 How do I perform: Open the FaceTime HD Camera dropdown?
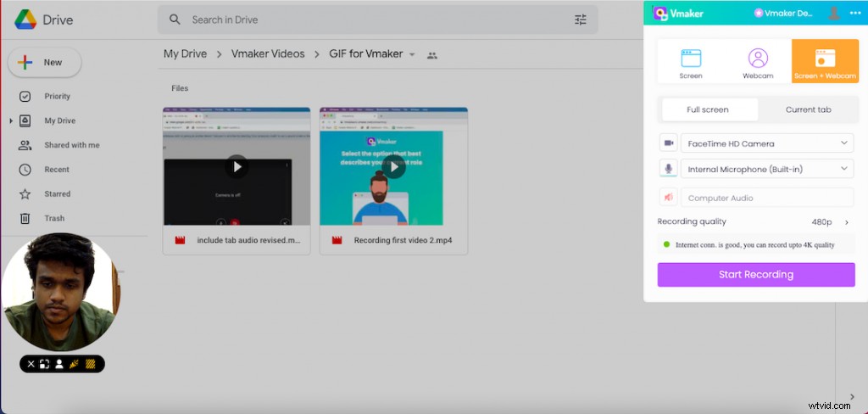(767, 143)
